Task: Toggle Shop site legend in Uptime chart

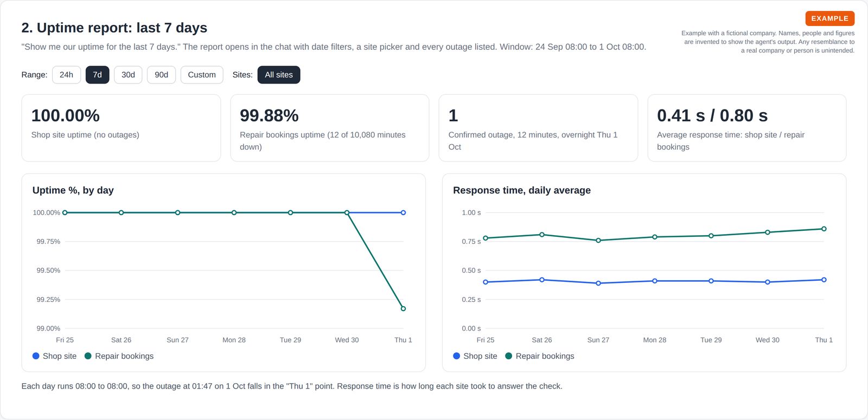Action: tap(54, 356)
